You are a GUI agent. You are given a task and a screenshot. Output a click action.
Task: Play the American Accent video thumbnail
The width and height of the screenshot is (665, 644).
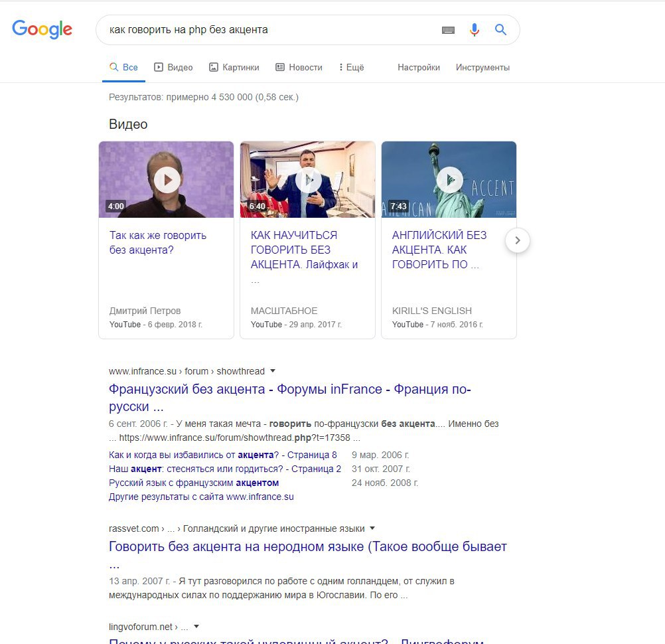[449, 179]
